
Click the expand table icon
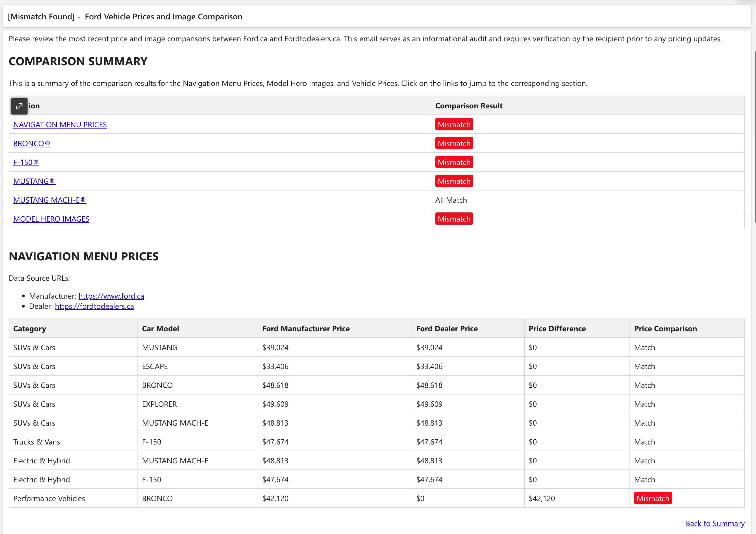pos(19,106)
